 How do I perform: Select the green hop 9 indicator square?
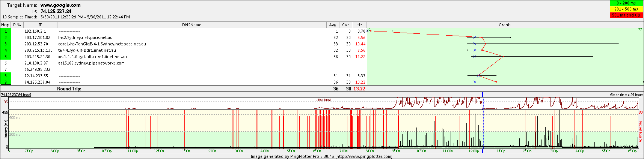[x=6, y=82]
